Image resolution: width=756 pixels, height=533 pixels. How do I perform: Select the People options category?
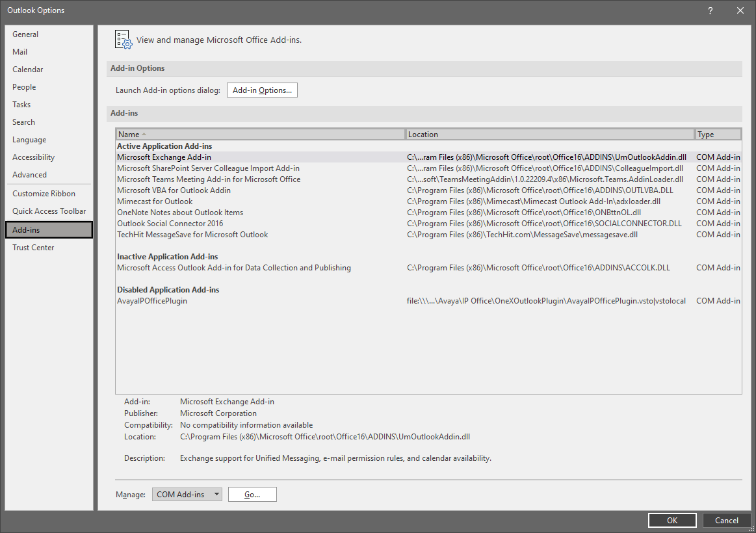[x=49, y=86]
